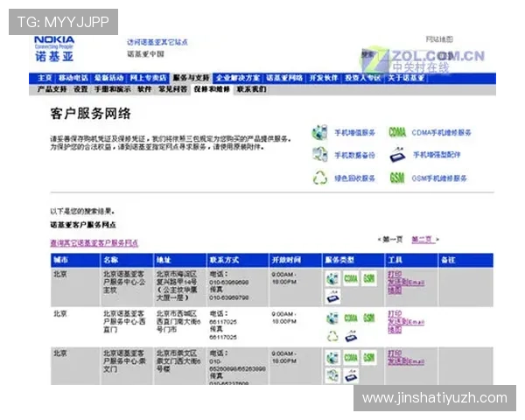The width and height of the screenshot is (525, 420).
Task: Click 发送到Email link in 公主坟 row
Action: pyautogui.click(x=406, y=282)
